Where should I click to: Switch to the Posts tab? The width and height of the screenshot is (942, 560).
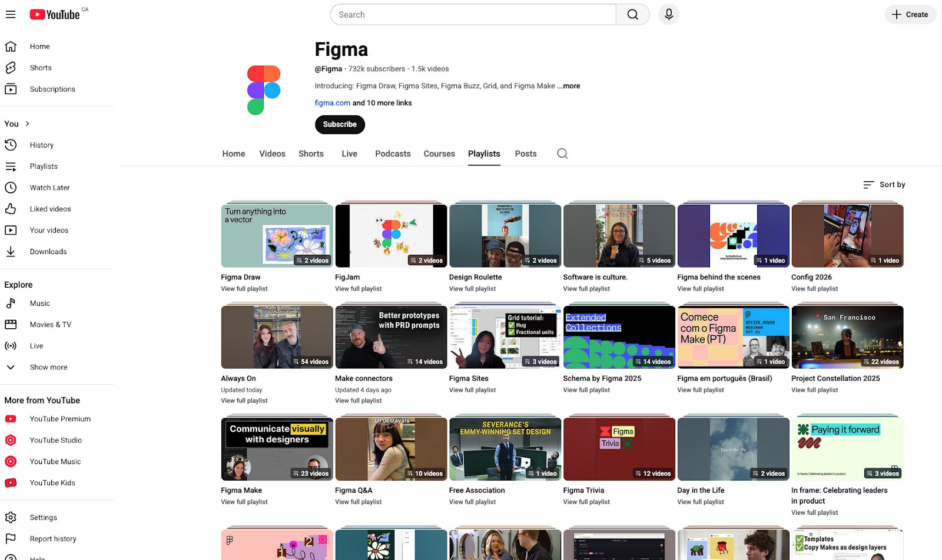click(526, 154)
